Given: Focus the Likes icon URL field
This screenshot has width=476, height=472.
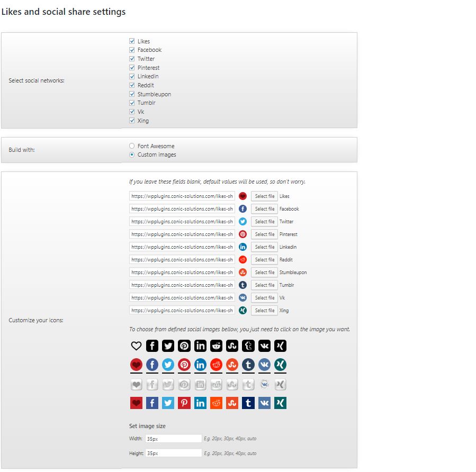Looking at the screenshot, I should [182, 196].
